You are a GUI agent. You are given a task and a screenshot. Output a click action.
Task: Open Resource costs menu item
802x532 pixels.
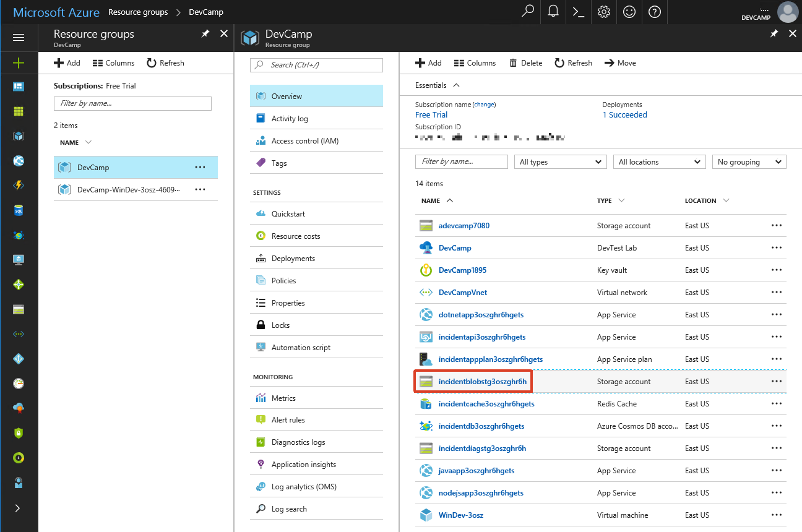[x=316, y=236]
